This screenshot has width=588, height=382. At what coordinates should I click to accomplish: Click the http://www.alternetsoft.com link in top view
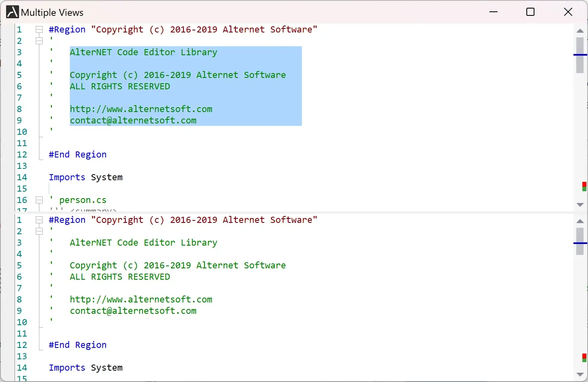coord(141,109)
